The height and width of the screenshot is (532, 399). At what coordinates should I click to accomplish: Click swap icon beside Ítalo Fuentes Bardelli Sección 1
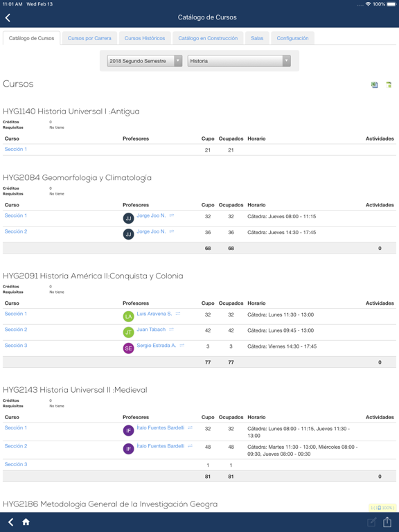190,427
